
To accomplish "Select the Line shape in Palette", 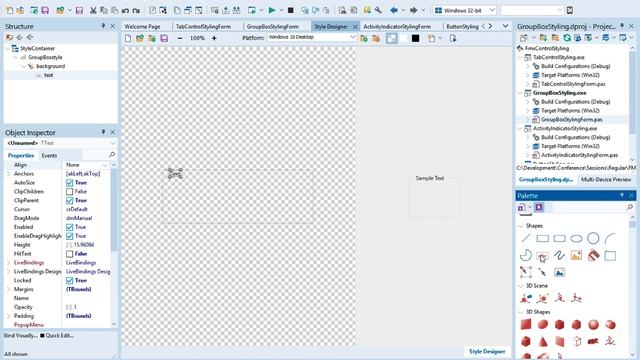I will [x=526, y=238].
